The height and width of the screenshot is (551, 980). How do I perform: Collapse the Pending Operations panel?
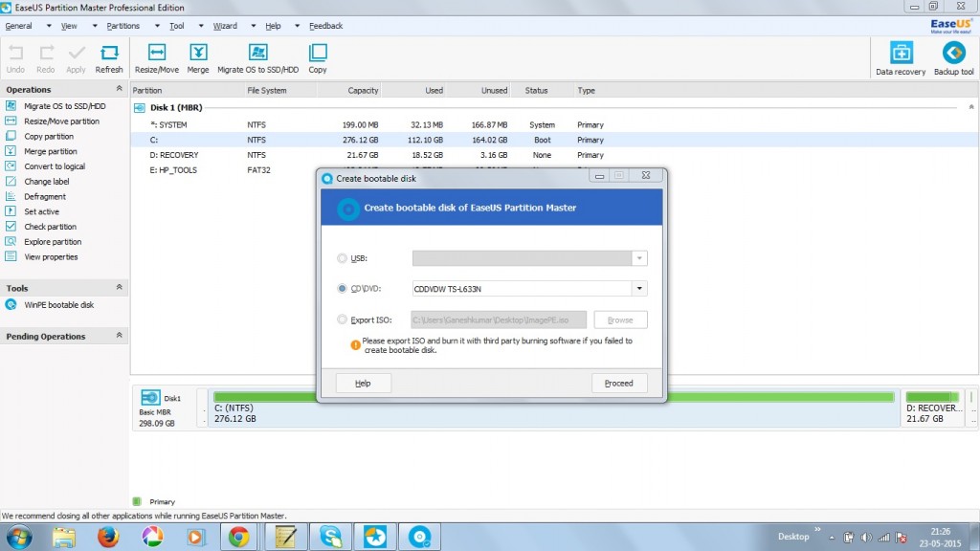pyautogui.click(x=119, y=336)
